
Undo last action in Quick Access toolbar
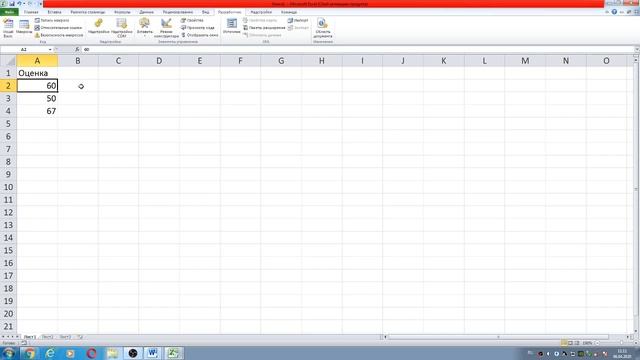click(x=19, y=4)
